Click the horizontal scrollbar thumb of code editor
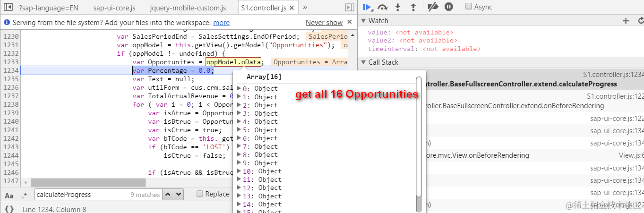Image resolution: width=644 pixels, height=213 pixels. pyautogui.click(x=88, y=182)
